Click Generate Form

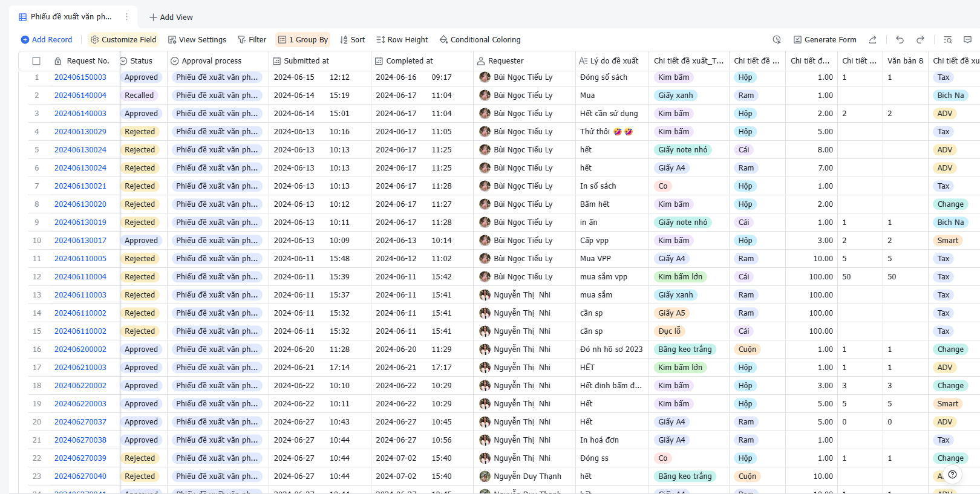[x=825, y=39]
